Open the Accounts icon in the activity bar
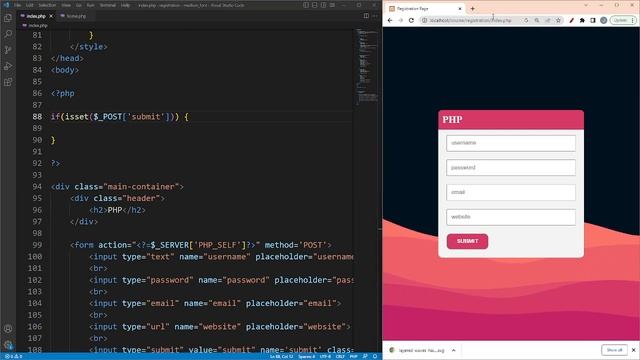 [x=8, y=329]
